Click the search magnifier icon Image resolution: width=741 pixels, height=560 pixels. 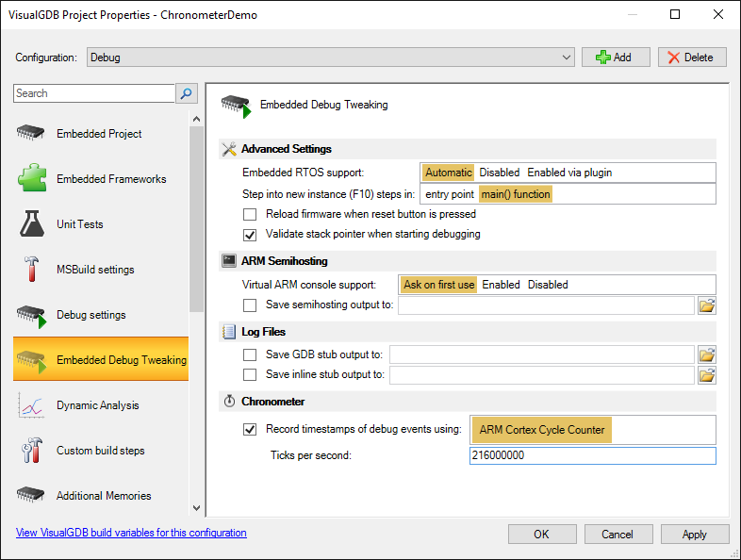coord(187,93)
